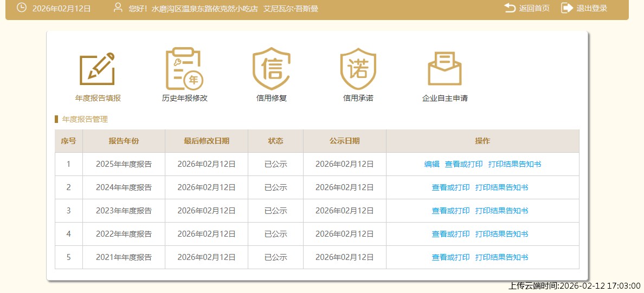The image size is (644, 293).
Task: Open 打印结果告知书 for the 2022 report
Action: pos(501,234)
